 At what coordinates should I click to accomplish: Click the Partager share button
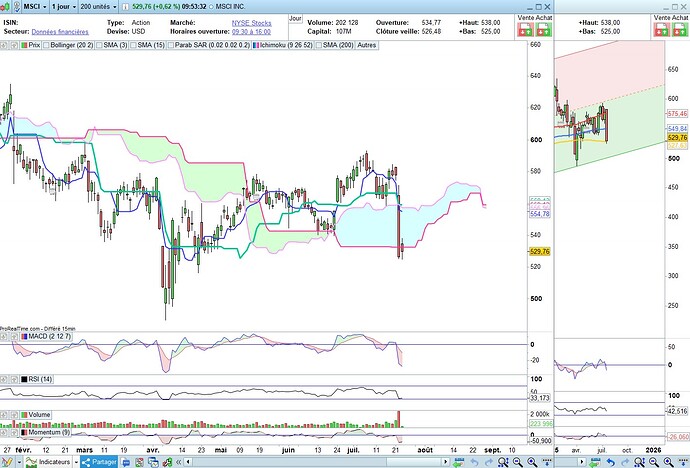[x=99, y=462]
